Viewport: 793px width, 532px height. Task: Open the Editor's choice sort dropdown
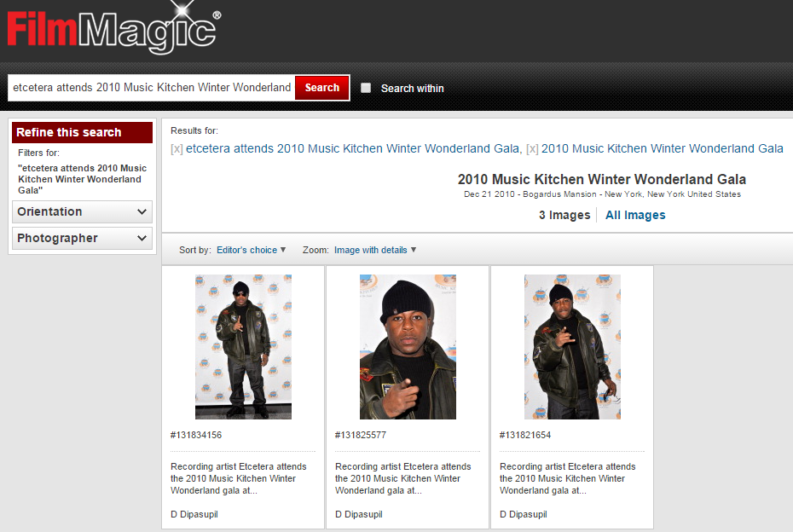[251, 250]
